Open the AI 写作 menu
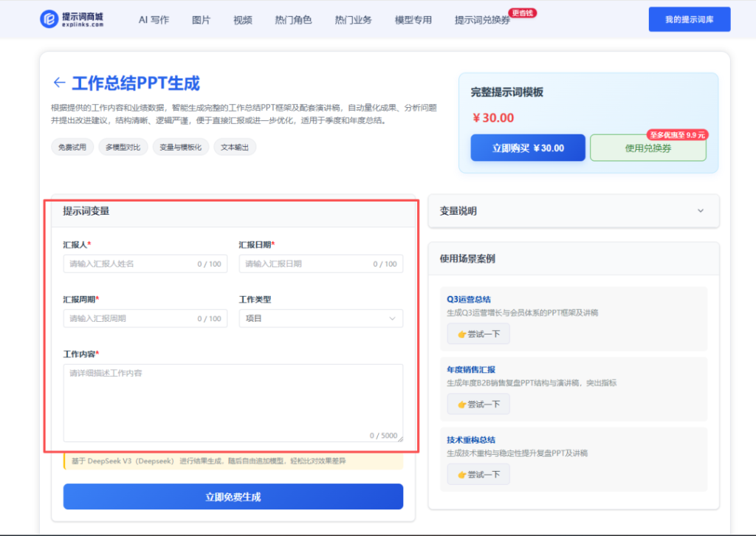The width and height of the screenshot is (756, 536). [x=154, y=20]
